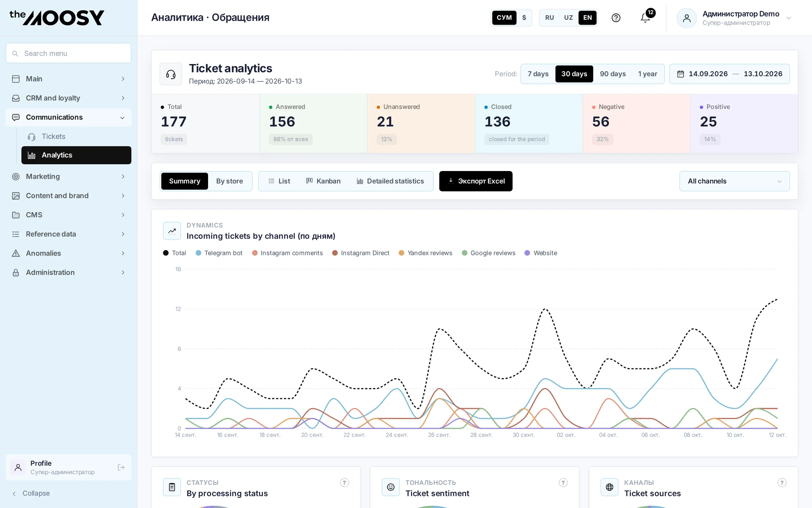The height and width of the screenshot is (508, 812).
Task: Click the sentiment smiley face icon
Action: click(x=391, y=487)
